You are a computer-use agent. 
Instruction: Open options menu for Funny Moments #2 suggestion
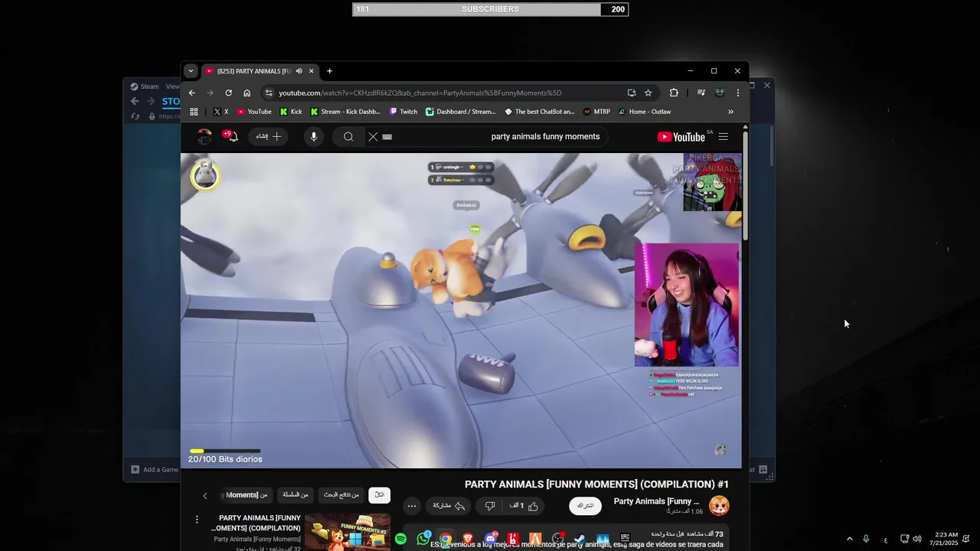[197, 520]
